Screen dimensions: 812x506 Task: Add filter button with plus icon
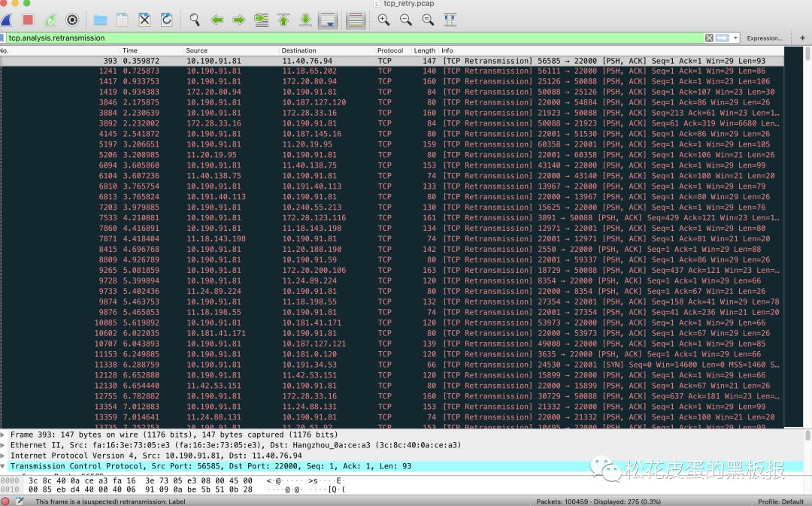click(802, 38)
